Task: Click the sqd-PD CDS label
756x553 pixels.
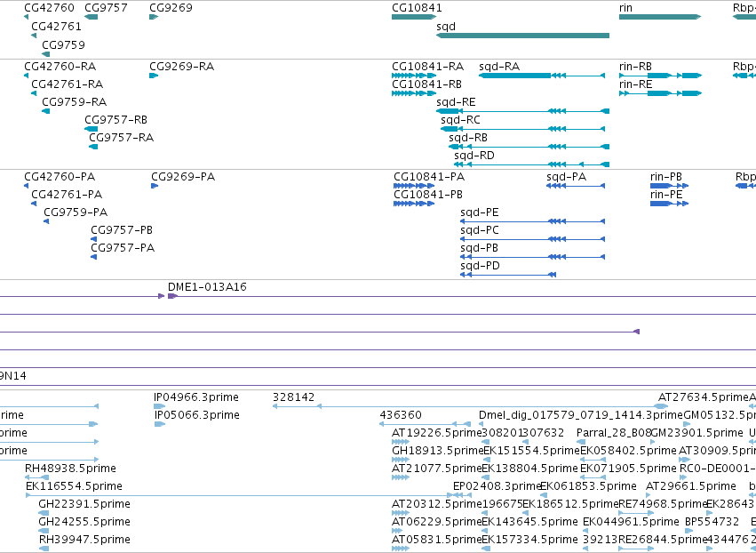Action: 480,266
